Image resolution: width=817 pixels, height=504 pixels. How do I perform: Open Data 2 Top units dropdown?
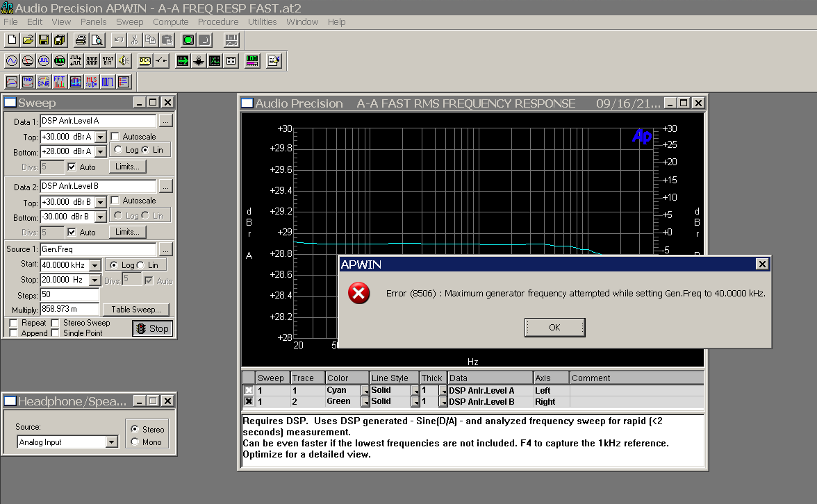point(101,202)
